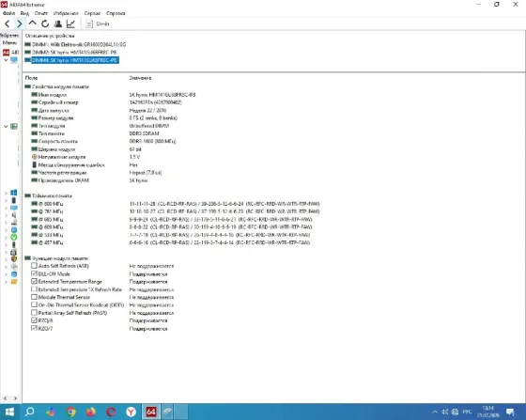The image size is (526, 420).
Task: Go up one level with the up arrow
Action: point(33,23)
